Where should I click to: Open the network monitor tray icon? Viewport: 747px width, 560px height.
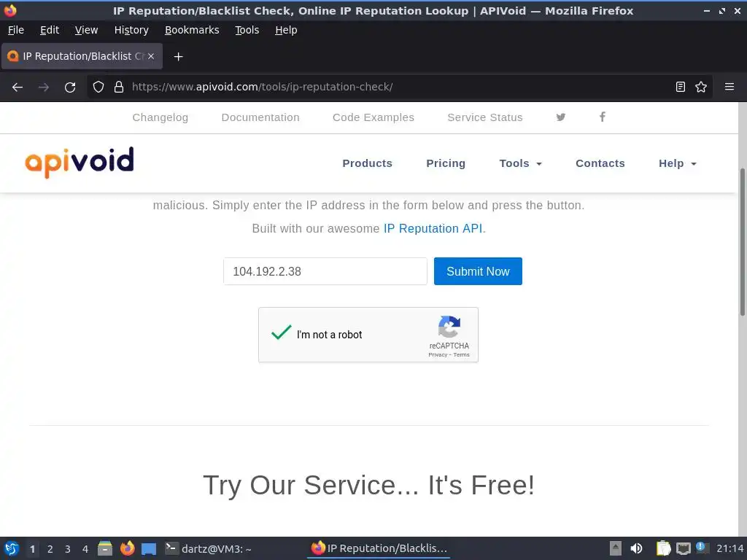click(684, 549)
